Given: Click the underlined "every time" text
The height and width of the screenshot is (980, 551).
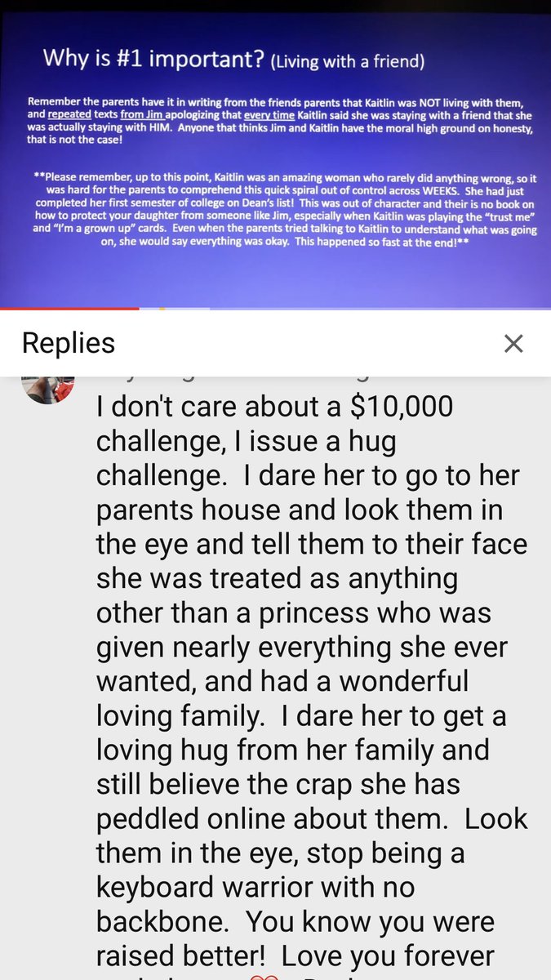Looking at the screenshot, I should pos(261,115).
